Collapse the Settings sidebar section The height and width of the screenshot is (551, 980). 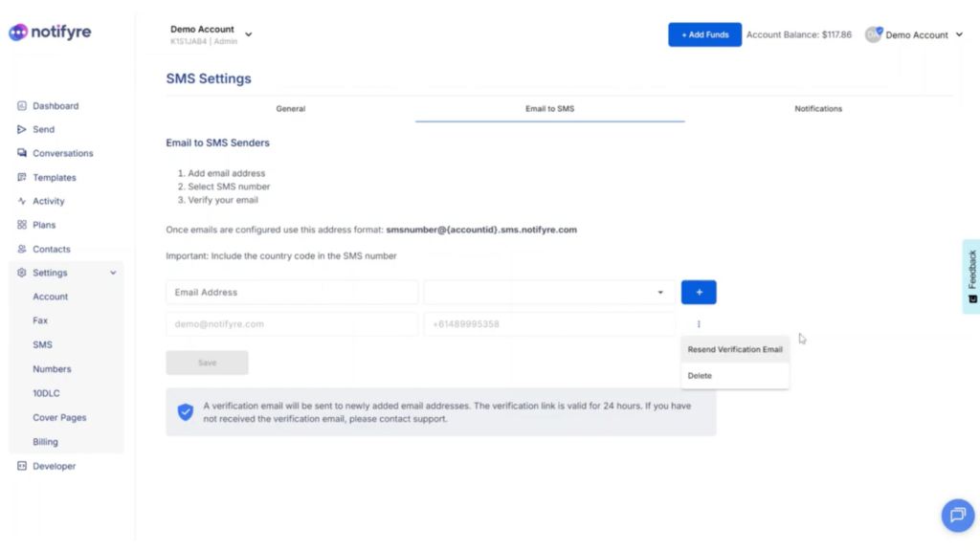(113, 273)
